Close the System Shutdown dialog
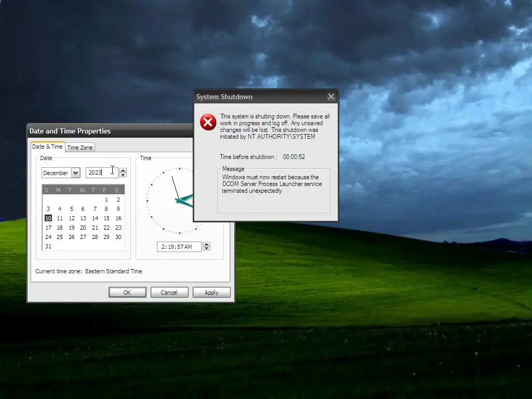Image resolution: width=532 pixels, height=399 pixels. pos(331,97)
